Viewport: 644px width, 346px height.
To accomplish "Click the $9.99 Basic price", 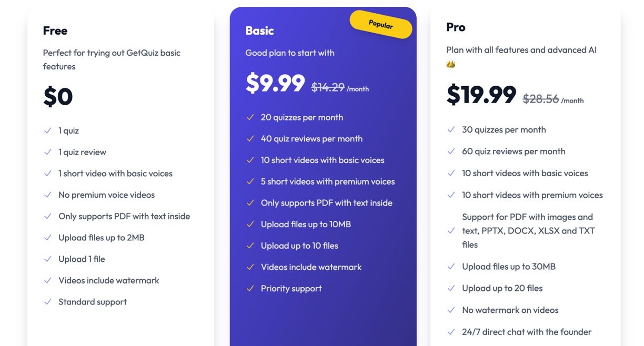I will click(x=275, y=83).
